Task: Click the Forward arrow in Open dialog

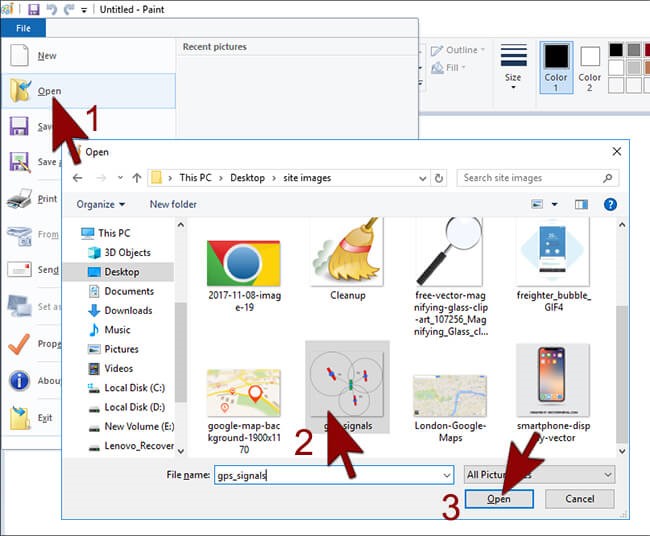Action: click(101, 178)
